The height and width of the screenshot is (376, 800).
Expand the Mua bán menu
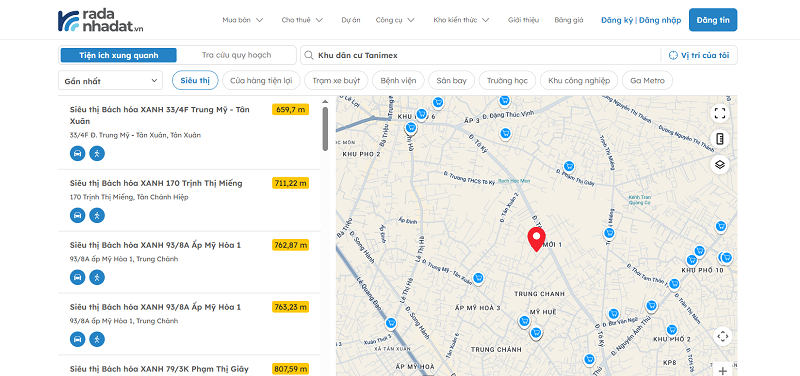pyautogui.click(x=243, y=20)
